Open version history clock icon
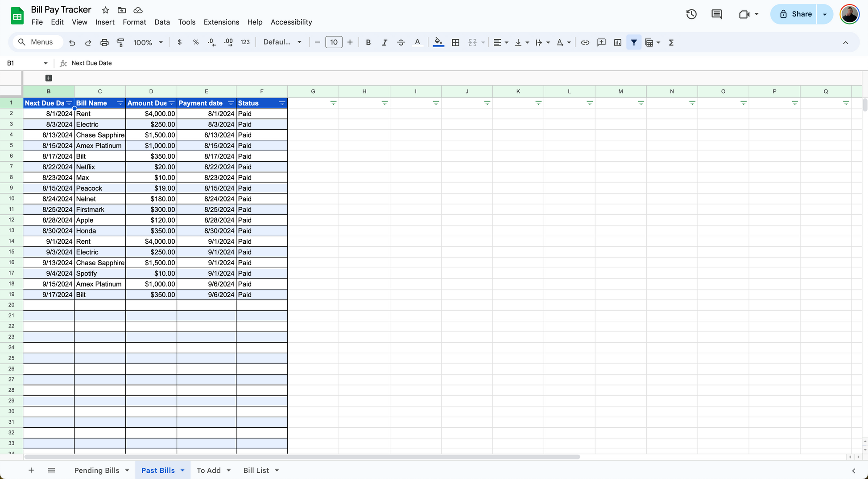Screen dimensions: 868x479 point(691,14)
